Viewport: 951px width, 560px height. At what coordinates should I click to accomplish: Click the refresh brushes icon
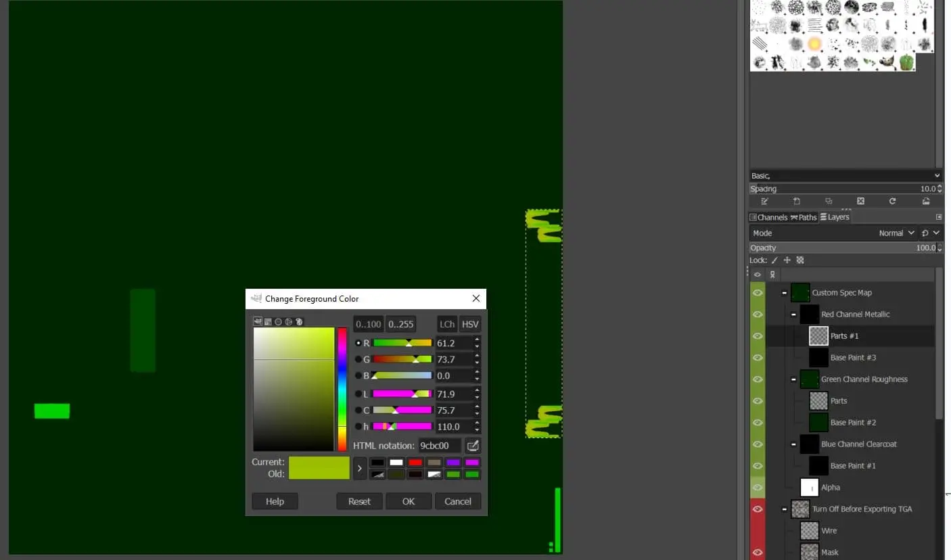pos(892,202)
